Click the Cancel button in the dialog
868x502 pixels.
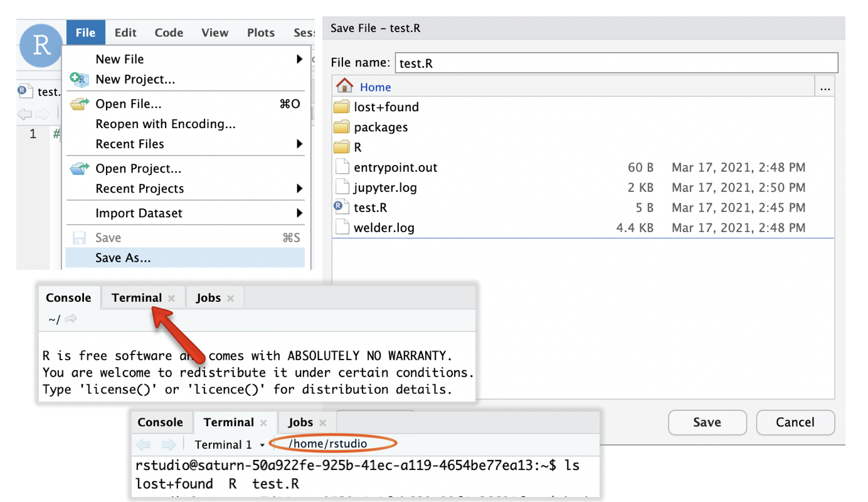pyautogui.click(x=795, y=422)
